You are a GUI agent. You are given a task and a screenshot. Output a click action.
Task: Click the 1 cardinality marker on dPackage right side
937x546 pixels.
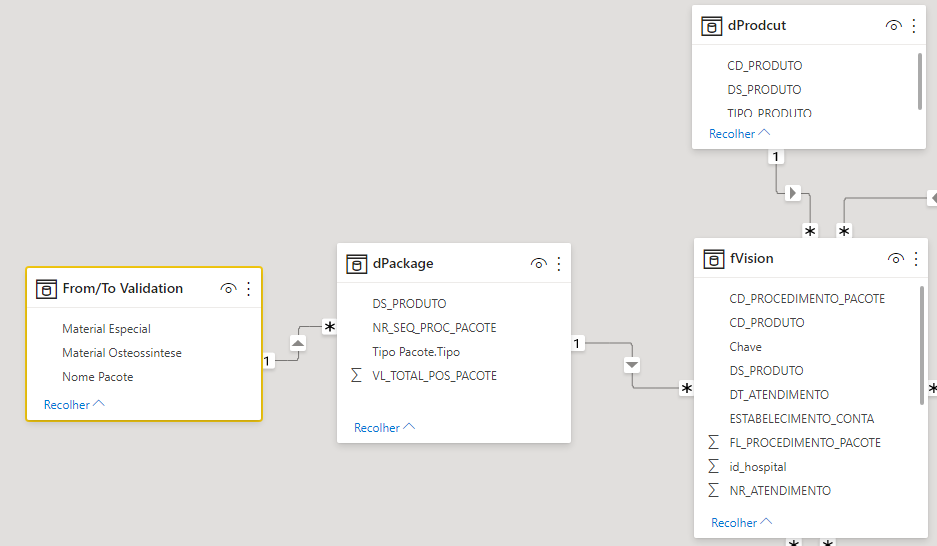pos(577,343)
